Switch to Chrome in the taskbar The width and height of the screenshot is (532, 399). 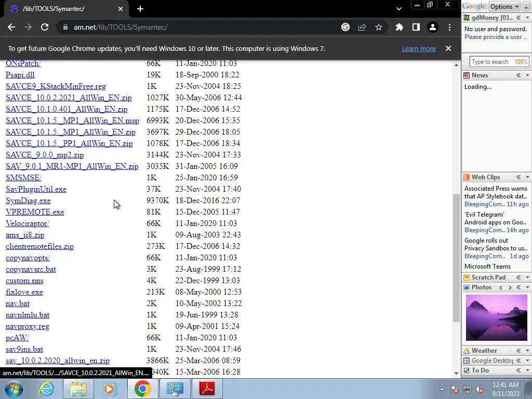[142, 389]
